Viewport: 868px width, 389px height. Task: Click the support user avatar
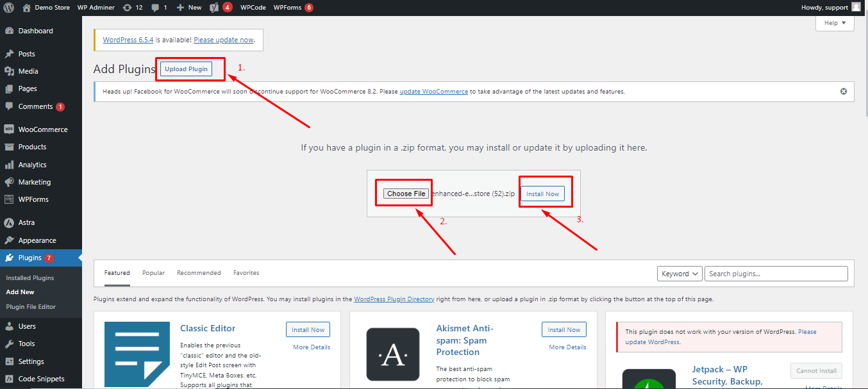(856, 8)
